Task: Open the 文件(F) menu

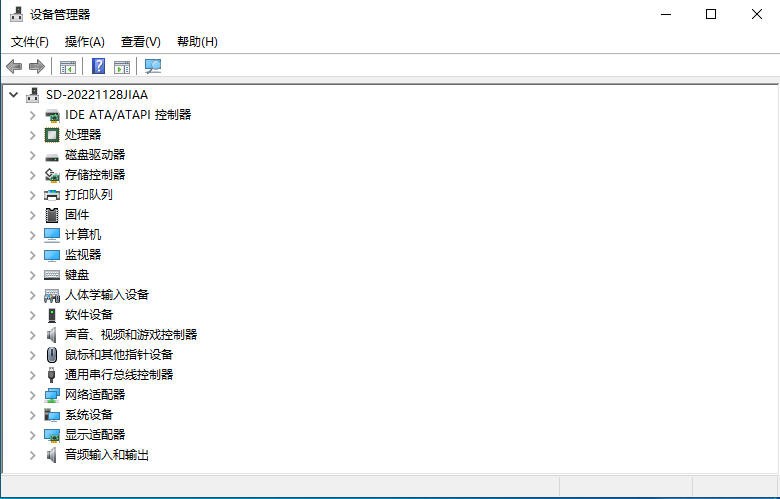Action: tap(30, 42)
